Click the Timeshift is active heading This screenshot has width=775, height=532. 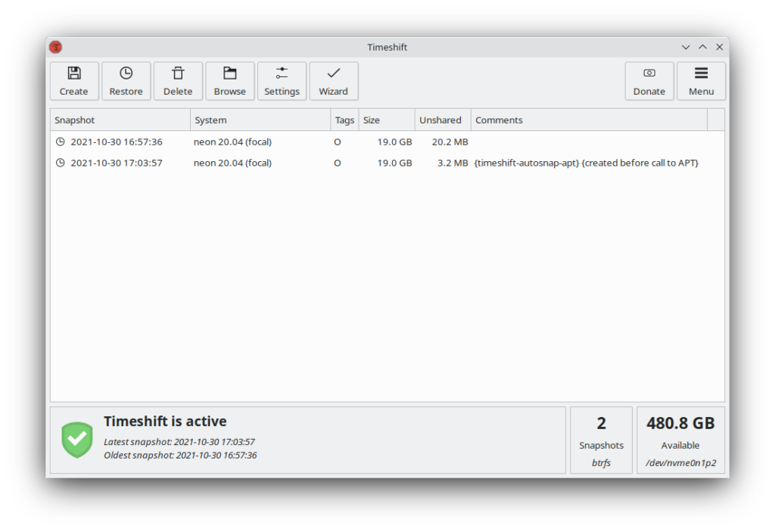165,422
